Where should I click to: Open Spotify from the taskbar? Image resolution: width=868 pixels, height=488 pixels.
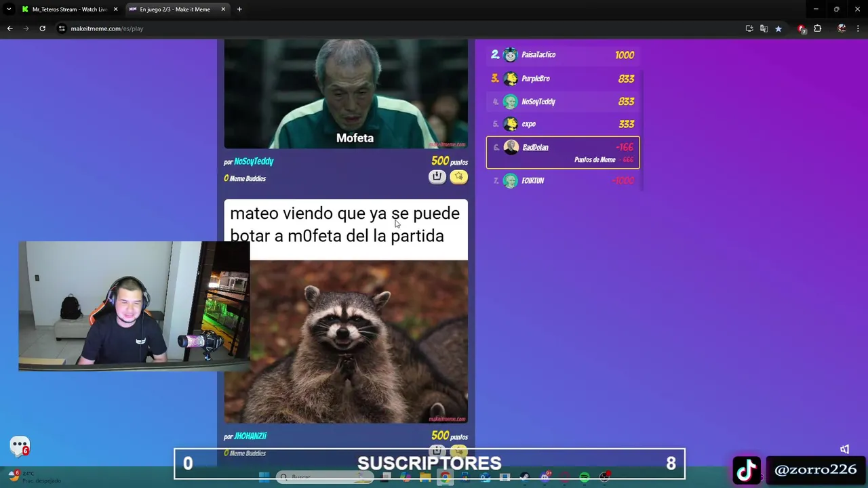tap(584, 477)
